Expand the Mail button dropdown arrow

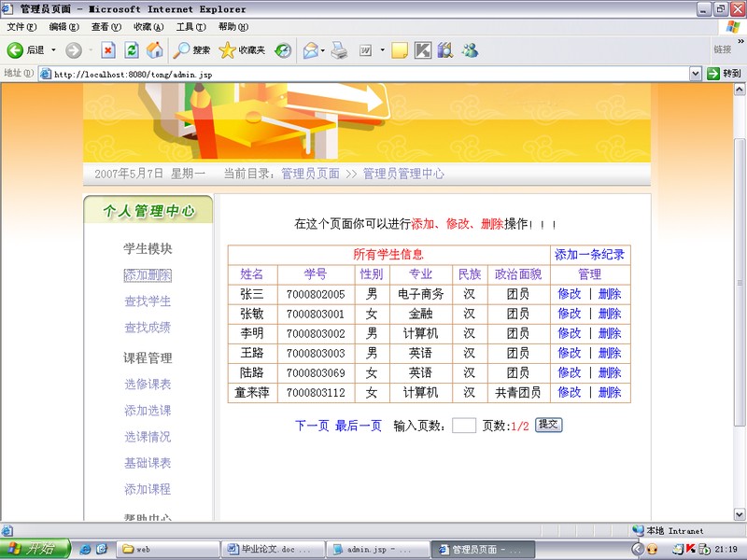pos(323,50)
